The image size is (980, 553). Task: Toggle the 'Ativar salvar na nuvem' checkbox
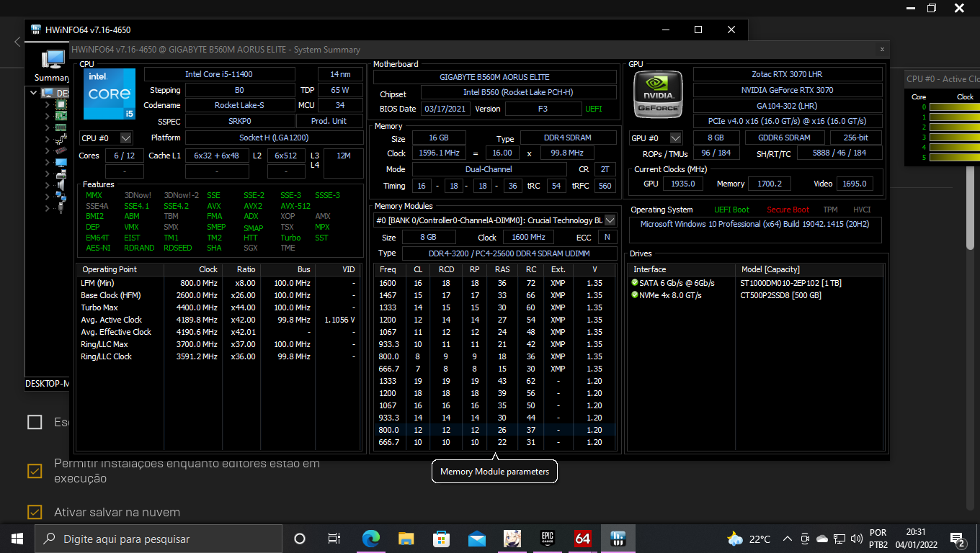tap(35, 512)
